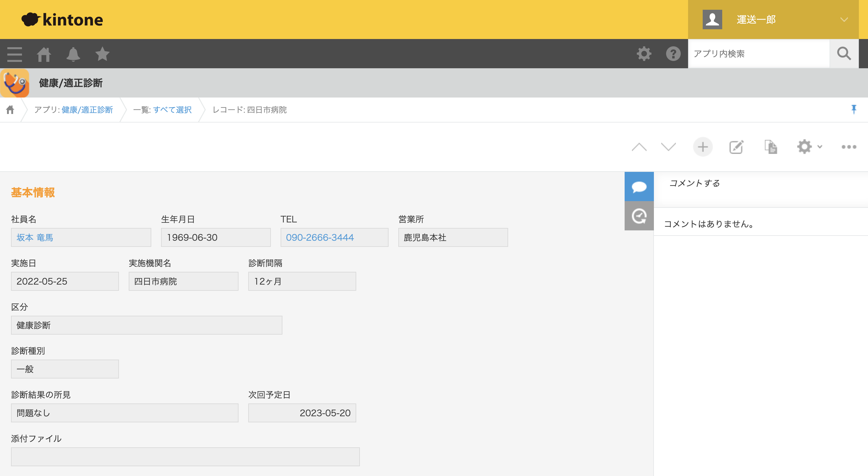Screen dimensions: 868x476
Task: Go to the next record with down chevron
Action: [x=668, y=147]
